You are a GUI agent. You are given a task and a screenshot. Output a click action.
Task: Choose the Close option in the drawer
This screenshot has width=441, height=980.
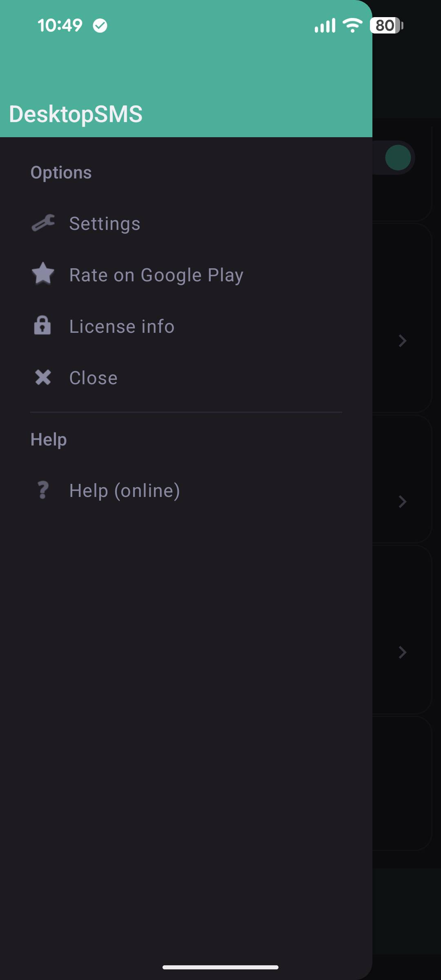coord(186,378)
